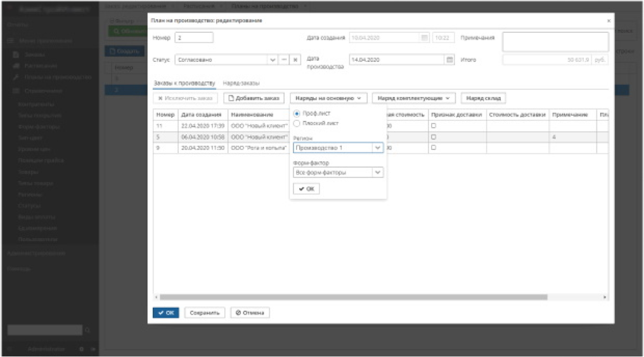Click the Номер input field
This screenshot has height=357, width=644.
coord(194,38)
